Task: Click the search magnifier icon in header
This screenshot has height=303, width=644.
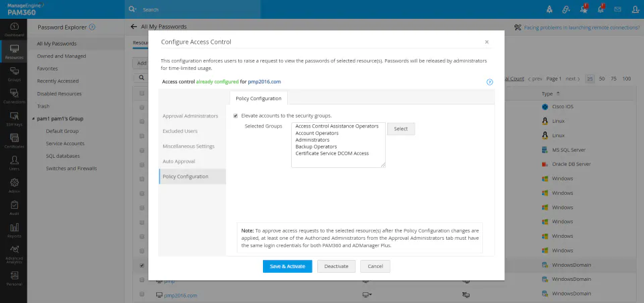Action: coord(132,9)
